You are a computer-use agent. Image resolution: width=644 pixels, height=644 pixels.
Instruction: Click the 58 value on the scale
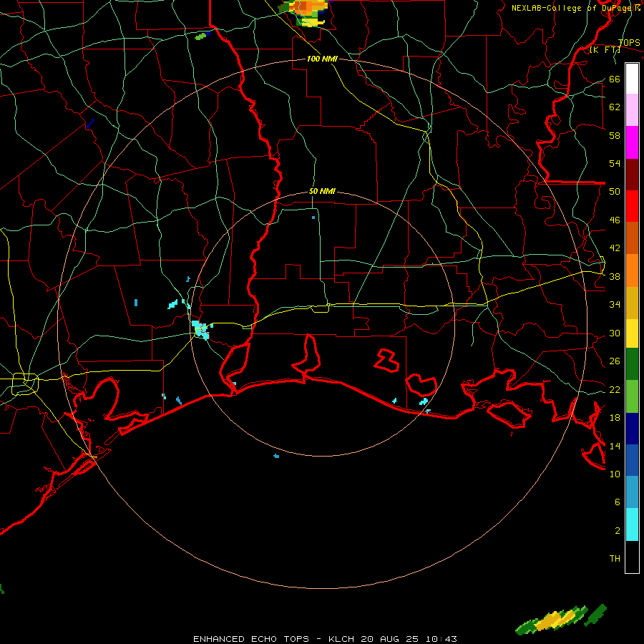pyautogui.click(x=615, y=135)
